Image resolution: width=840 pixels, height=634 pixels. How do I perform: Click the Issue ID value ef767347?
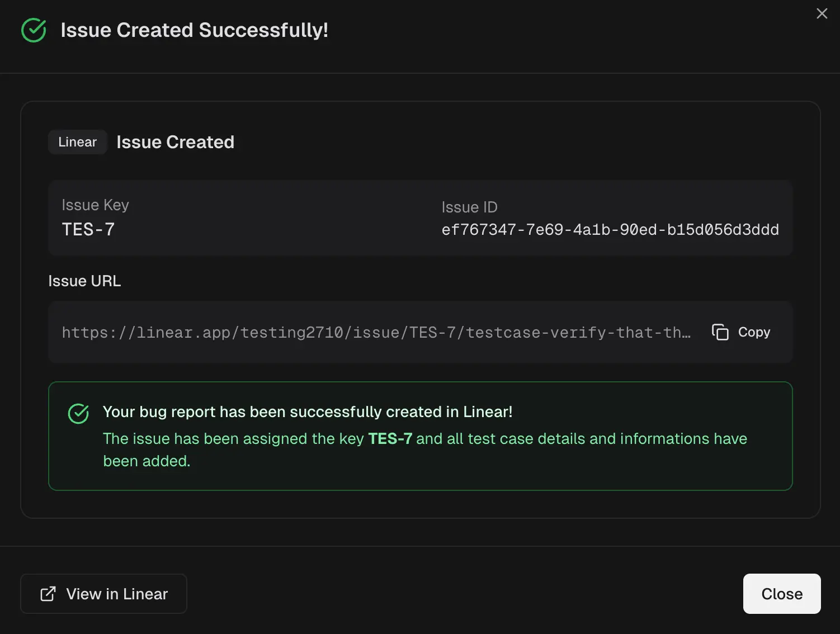click(610, 229)
